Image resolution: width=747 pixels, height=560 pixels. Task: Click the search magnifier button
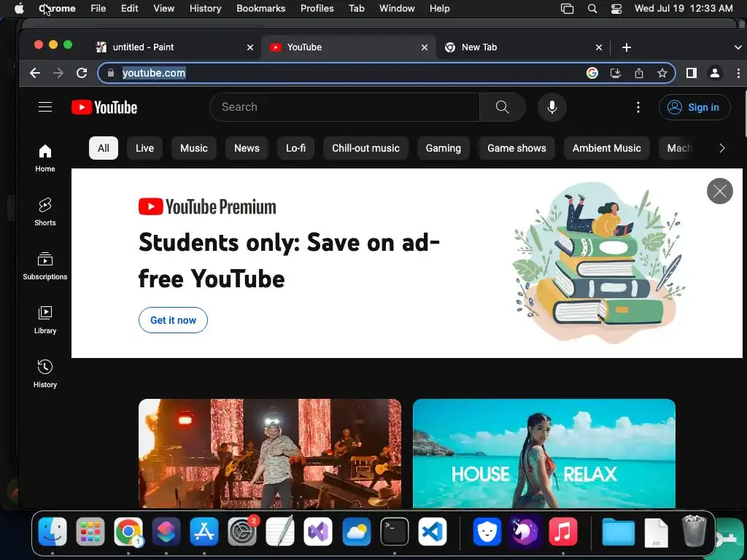pyautogui.click(x=502, y=107)
